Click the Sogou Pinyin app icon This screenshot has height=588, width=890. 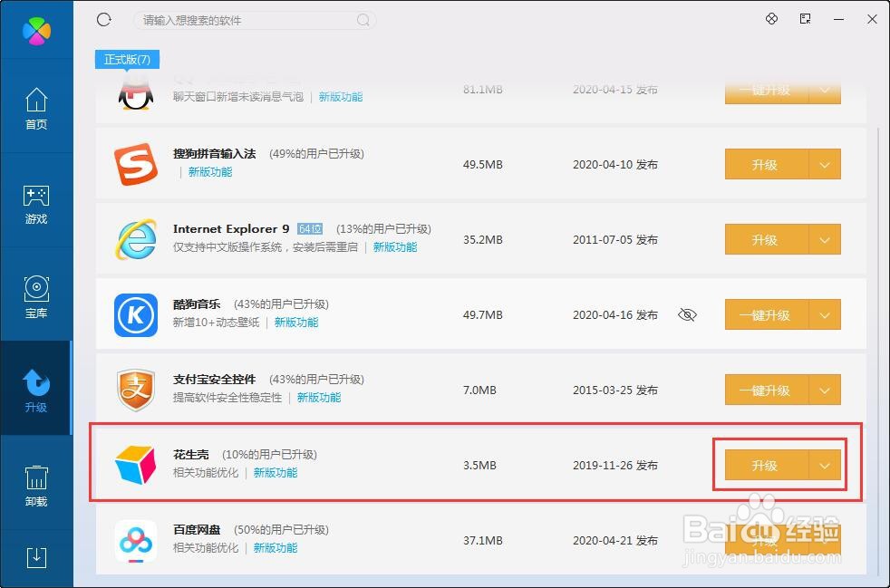[x=135, y=164]
